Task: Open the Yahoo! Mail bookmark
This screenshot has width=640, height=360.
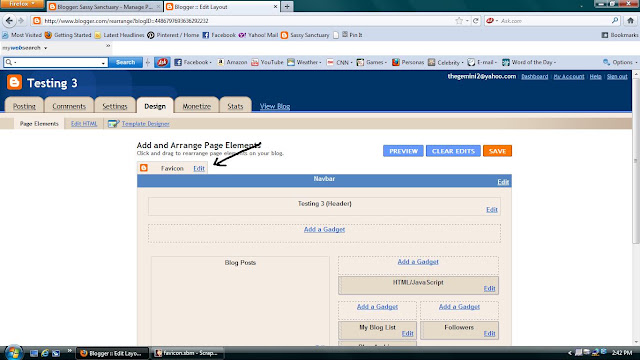Action: (258, 35)
